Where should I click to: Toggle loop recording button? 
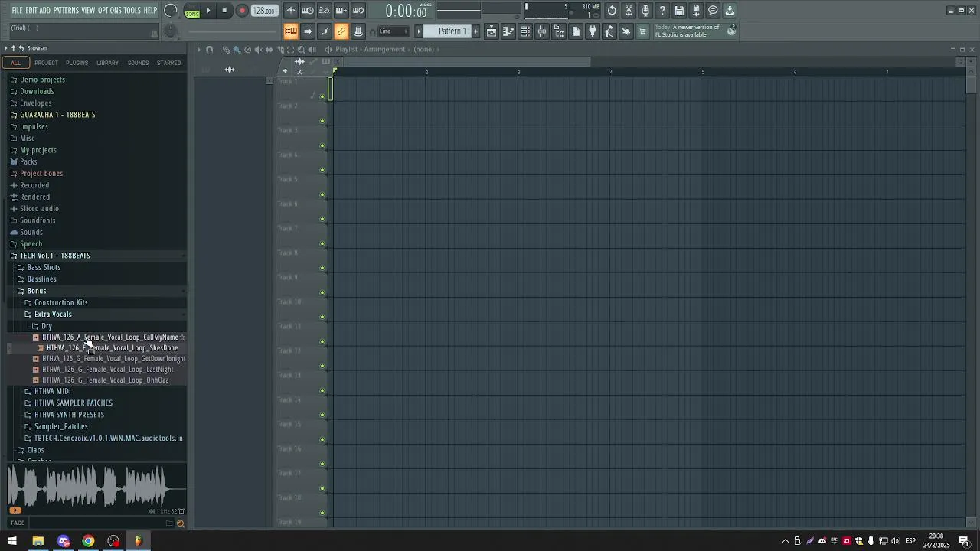tap(358, 11)
